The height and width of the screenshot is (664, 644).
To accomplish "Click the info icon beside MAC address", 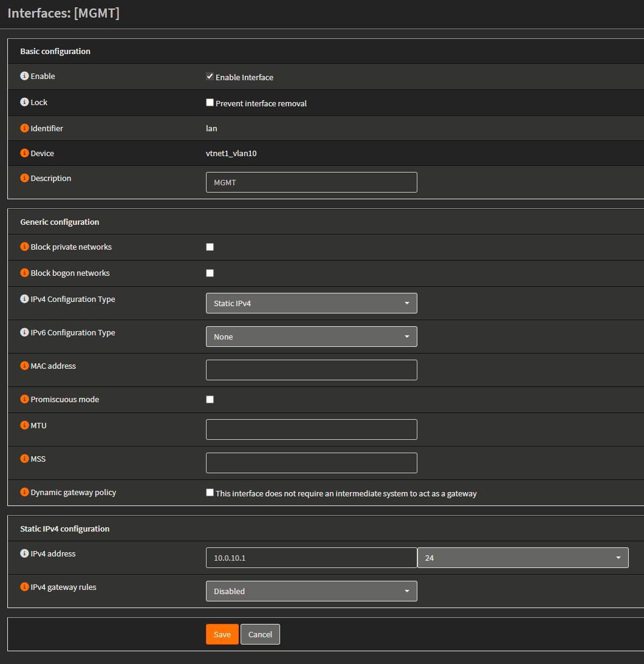I will [x=24, y=366].
